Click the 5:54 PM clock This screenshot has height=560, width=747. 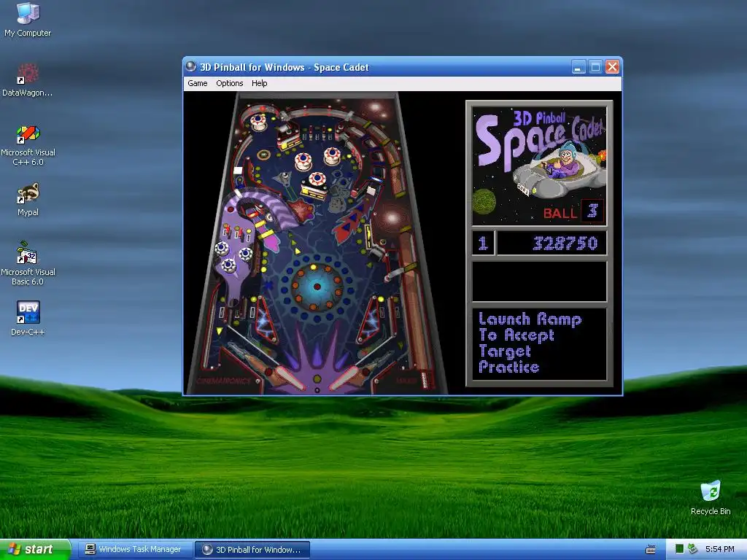click(x=719, y=550)
